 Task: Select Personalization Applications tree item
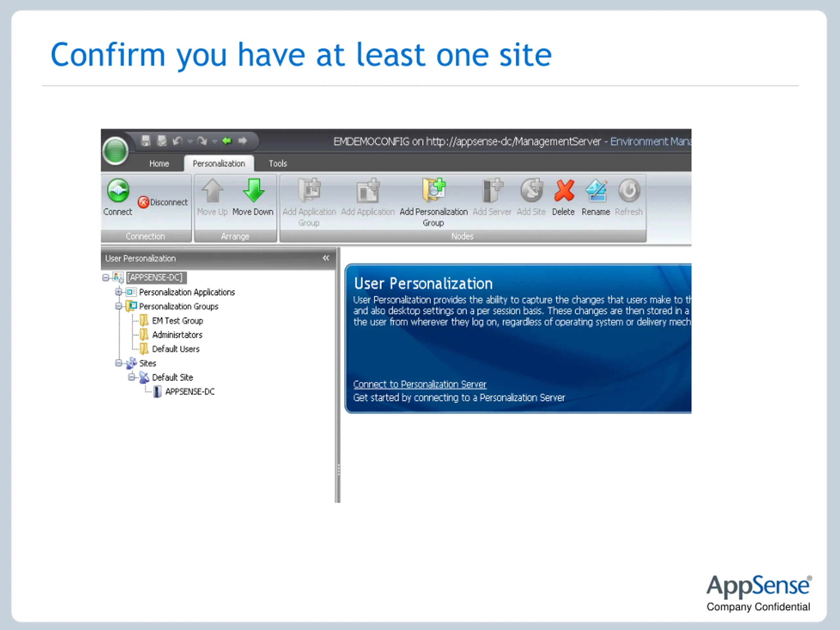[187, 292]
